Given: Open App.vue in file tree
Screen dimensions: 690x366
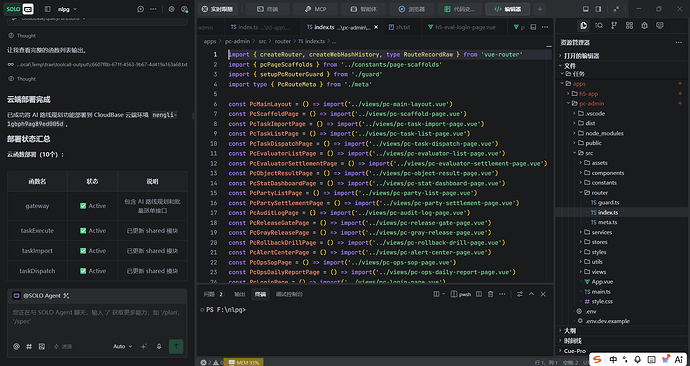Looking at the screenshot, I should click(x=622, y=282).
